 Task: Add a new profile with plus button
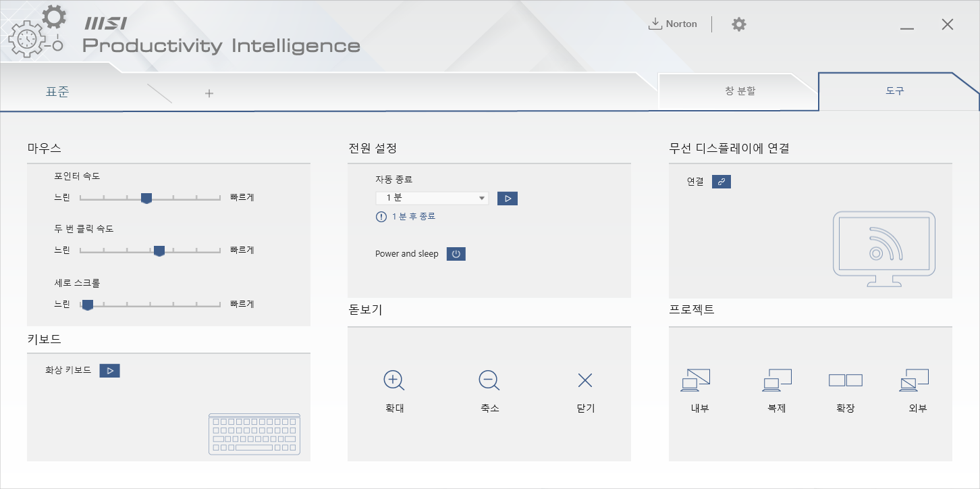pyautogui.click(x=209, y=93)
